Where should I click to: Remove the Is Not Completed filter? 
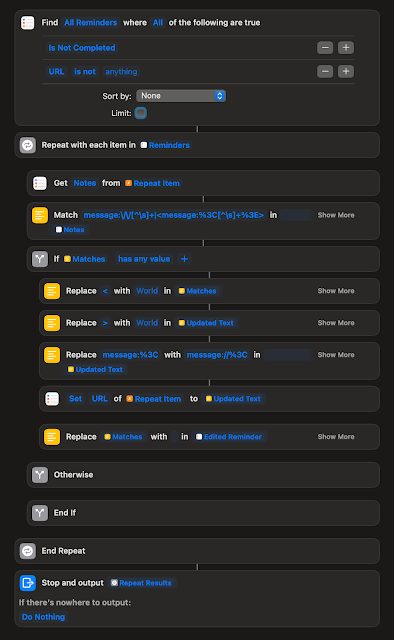pyautogui.click(x=325, y=48)
